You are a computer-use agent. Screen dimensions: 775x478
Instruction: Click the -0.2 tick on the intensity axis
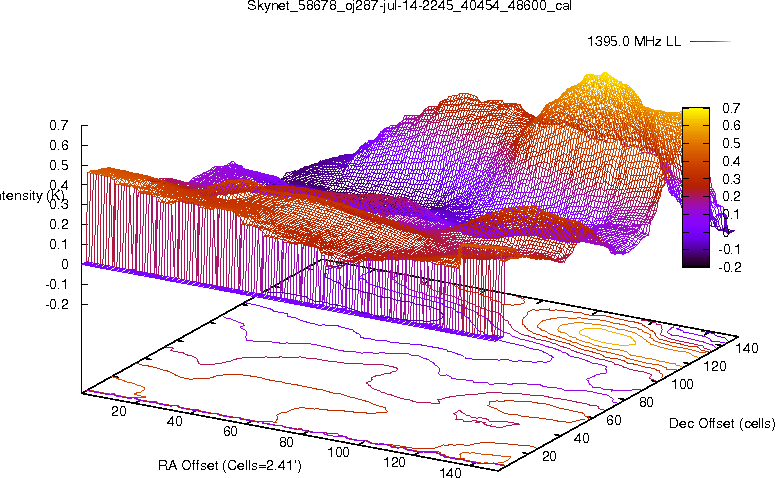pos(56,304)
